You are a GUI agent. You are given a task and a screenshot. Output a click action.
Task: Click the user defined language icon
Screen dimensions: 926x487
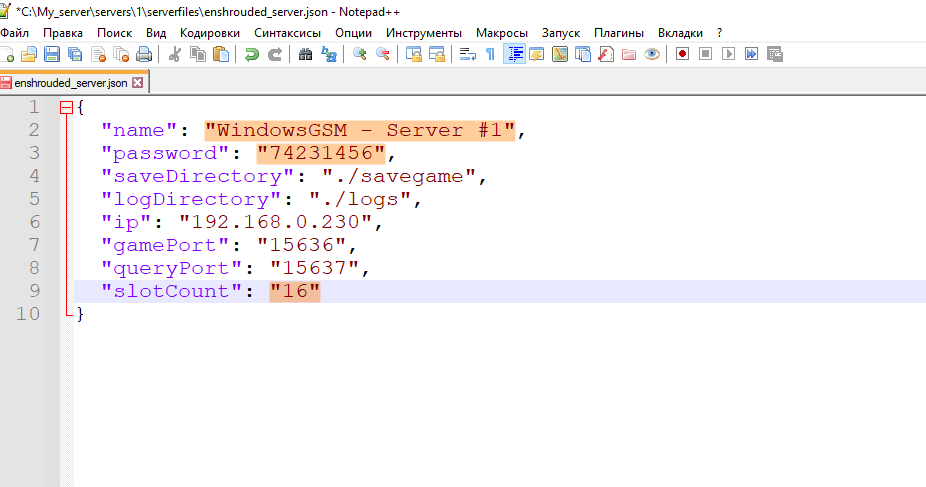point(537,54)
